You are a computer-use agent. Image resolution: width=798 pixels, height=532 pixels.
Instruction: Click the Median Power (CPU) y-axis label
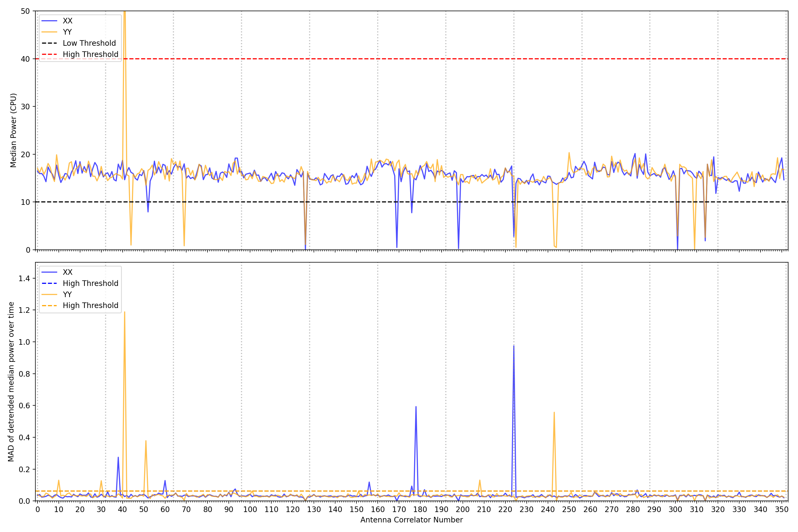[x=13, y=130]
